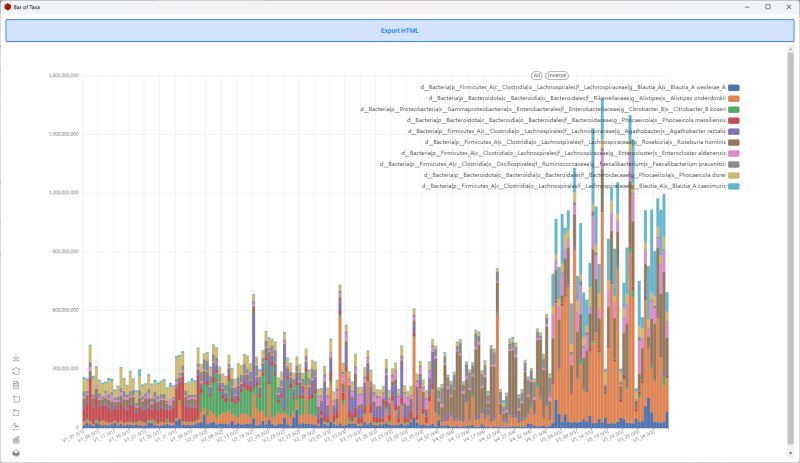This screenshot has width=800, height=463.
Task: Click the vertical scrollbar thumb
Action: click(x=791, y=250)
